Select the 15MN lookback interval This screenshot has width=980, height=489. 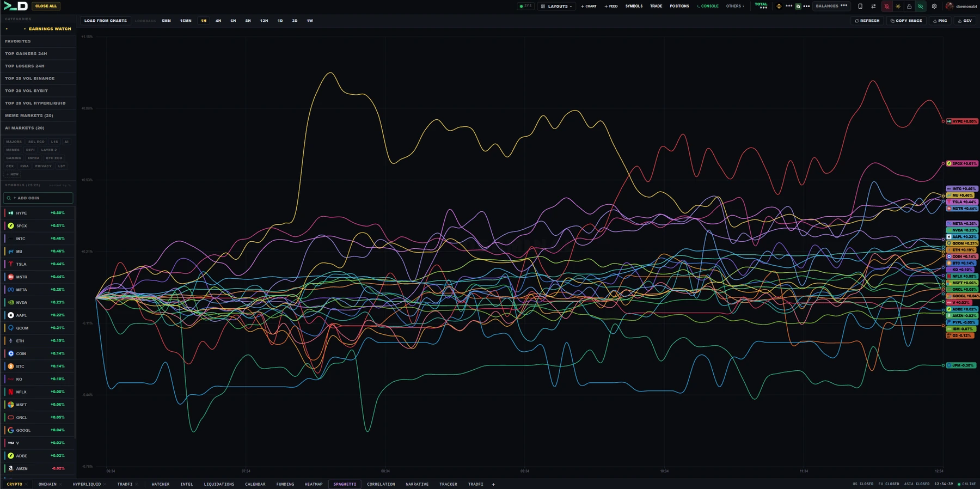[186, 21]
